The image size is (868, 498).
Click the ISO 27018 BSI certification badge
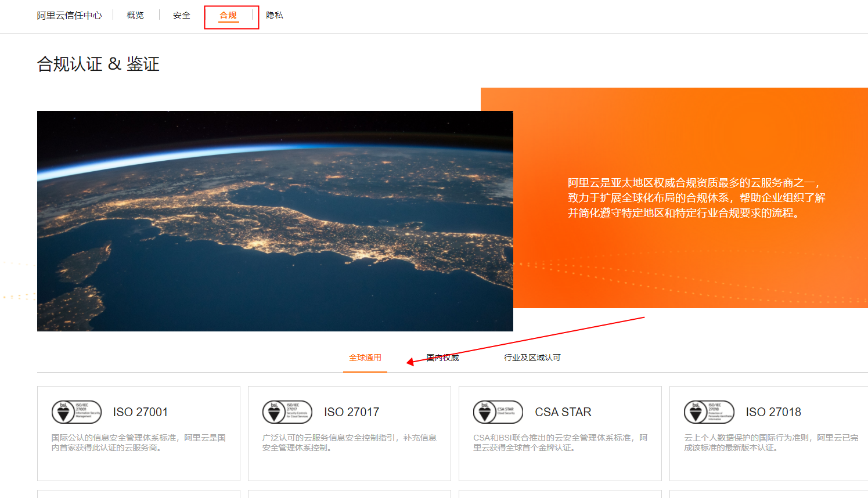tap(709, 412)
